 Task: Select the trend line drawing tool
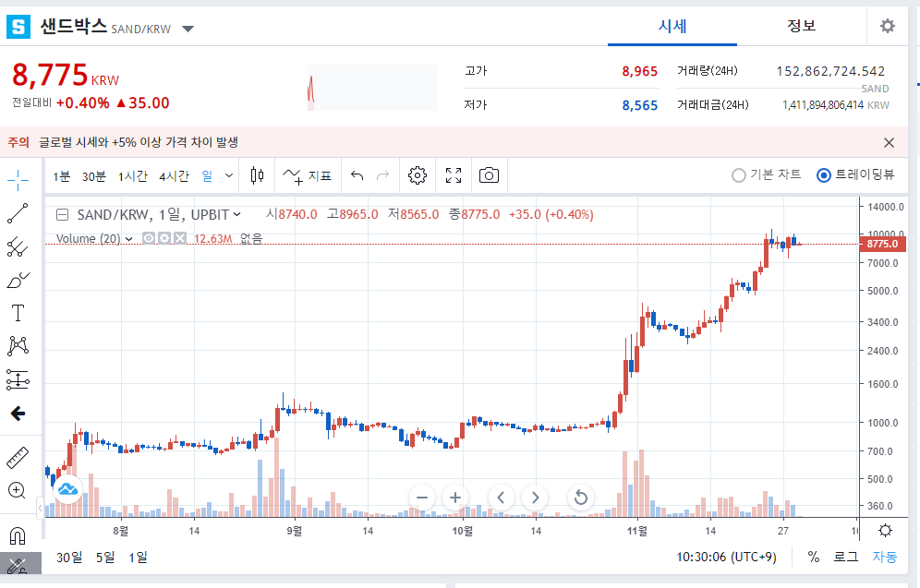18,213
